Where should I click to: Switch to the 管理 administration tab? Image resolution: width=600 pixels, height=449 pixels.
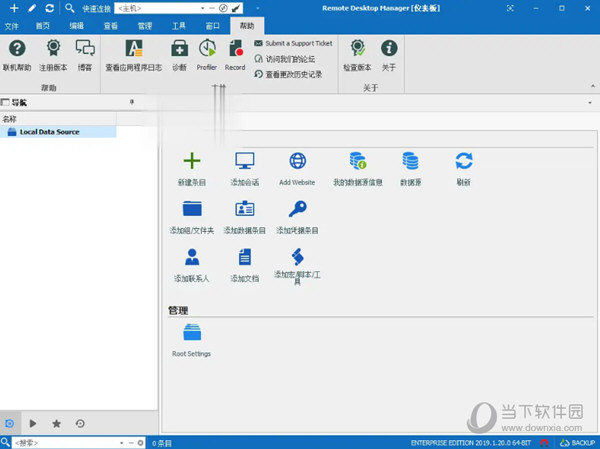click(145, 26)
